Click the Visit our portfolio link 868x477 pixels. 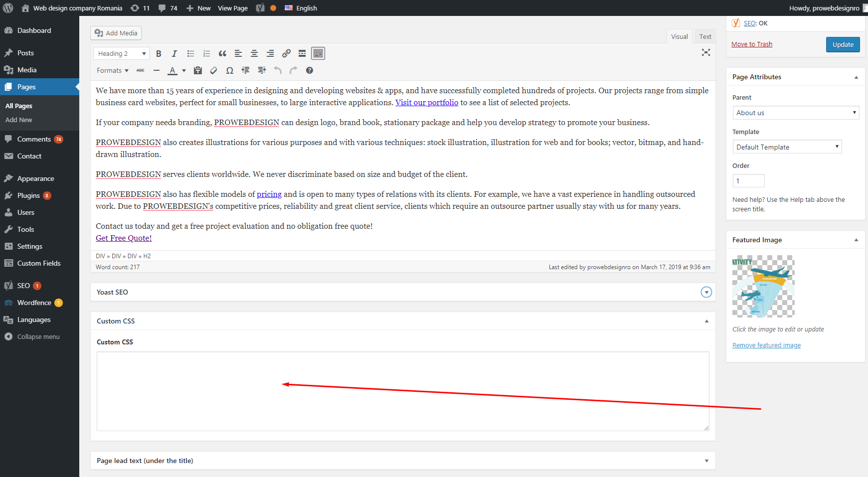pos(427,103)
